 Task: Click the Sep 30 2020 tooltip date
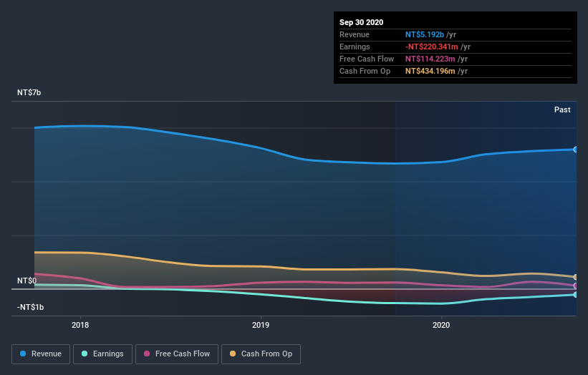pos(362,22)
